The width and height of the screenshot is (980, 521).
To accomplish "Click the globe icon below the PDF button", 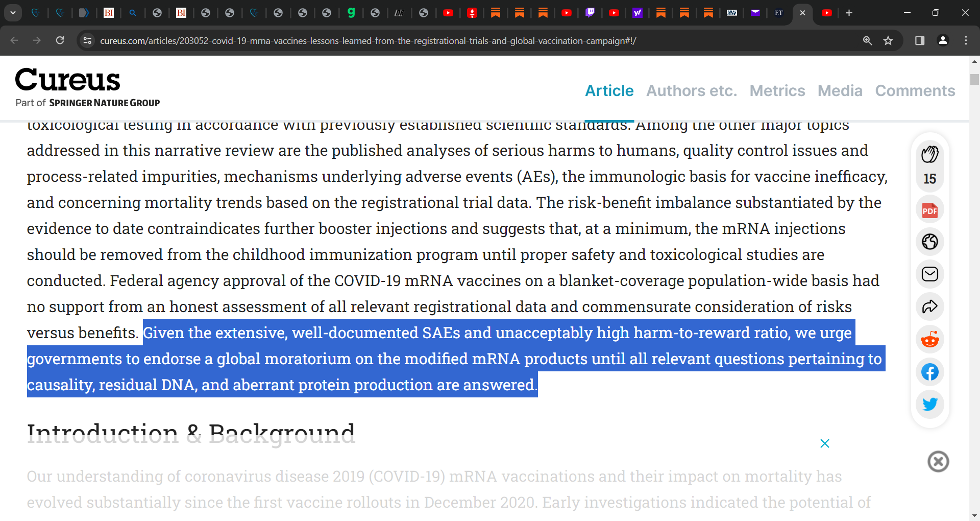I will coord(929,242).
